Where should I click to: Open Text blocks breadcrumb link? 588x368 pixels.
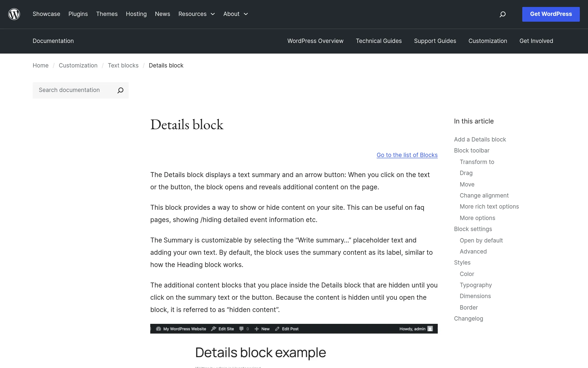[x=123, y=66]
